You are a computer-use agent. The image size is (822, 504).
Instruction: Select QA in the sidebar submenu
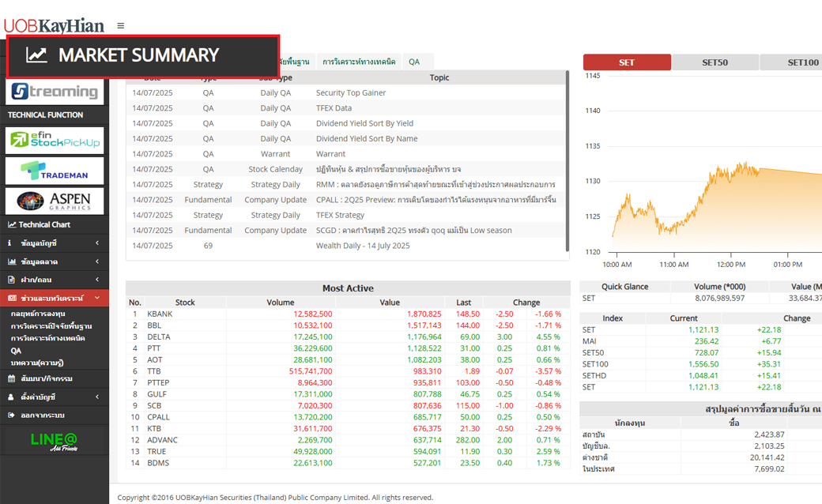(x=17, y=351)
